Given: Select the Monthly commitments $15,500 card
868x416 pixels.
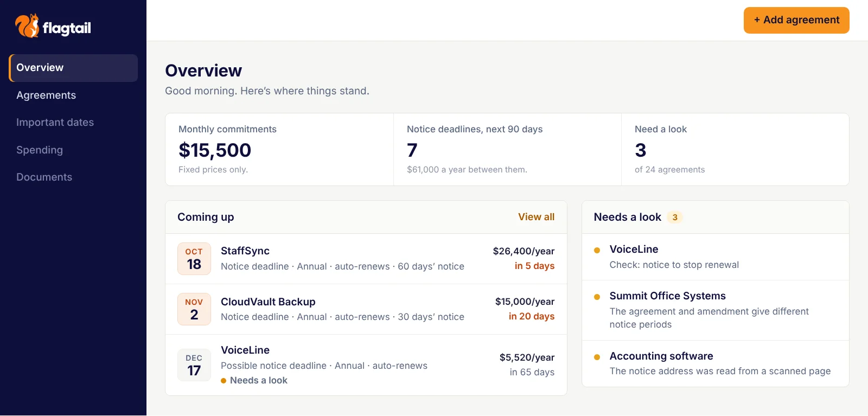Looking at the screenshot, I should click(x=279, y=150).
